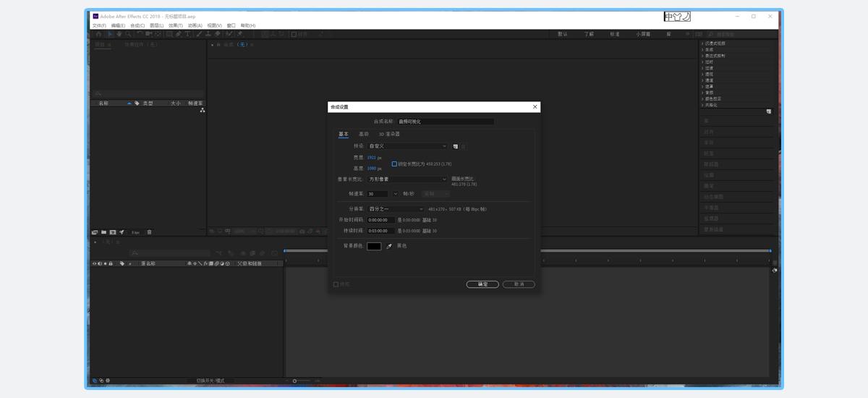Screen dimensions: 868x398
Task: Open the frame rate arrow dropdown next to 30
Action: 396,194
